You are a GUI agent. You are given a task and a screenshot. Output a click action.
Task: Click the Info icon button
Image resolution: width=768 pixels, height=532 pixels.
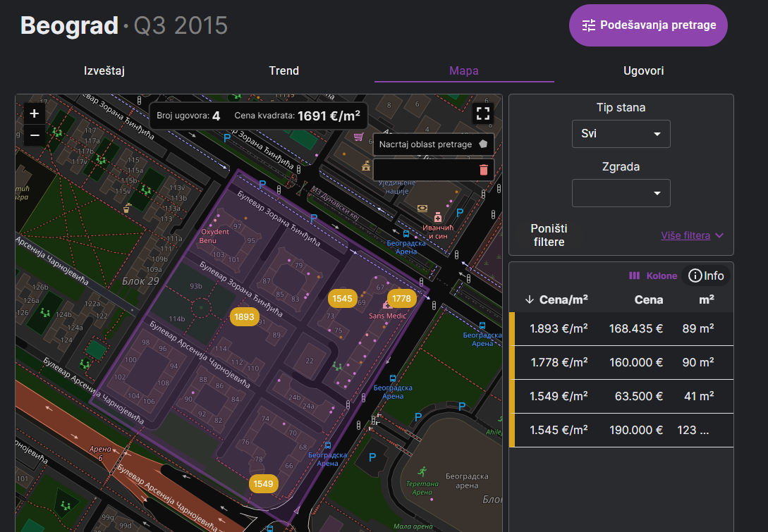point(706,276)
